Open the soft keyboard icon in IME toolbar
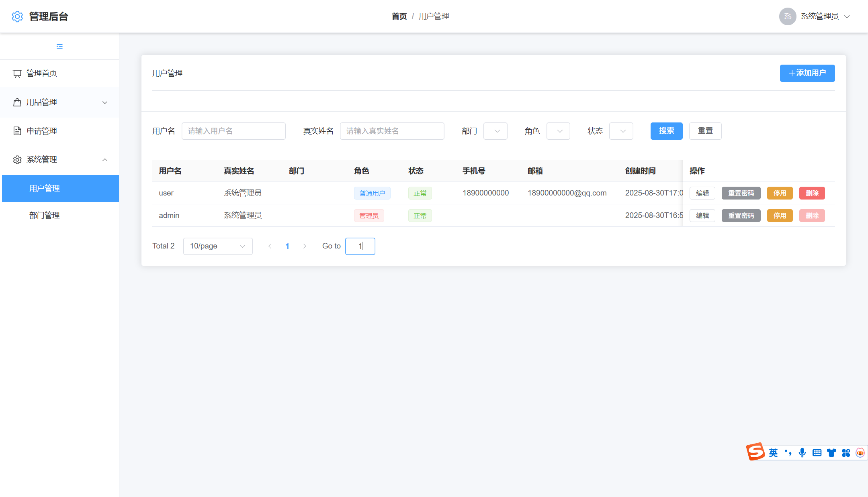868x497 pixels. [x=817, y=453]
